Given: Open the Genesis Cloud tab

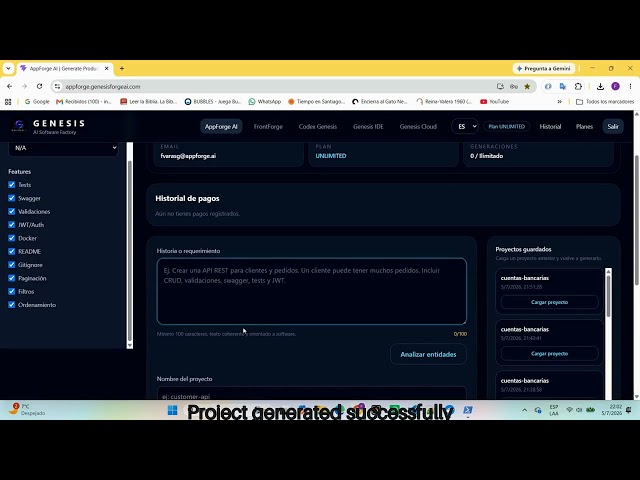Looking at the screenshot, I should click(418, 127).
